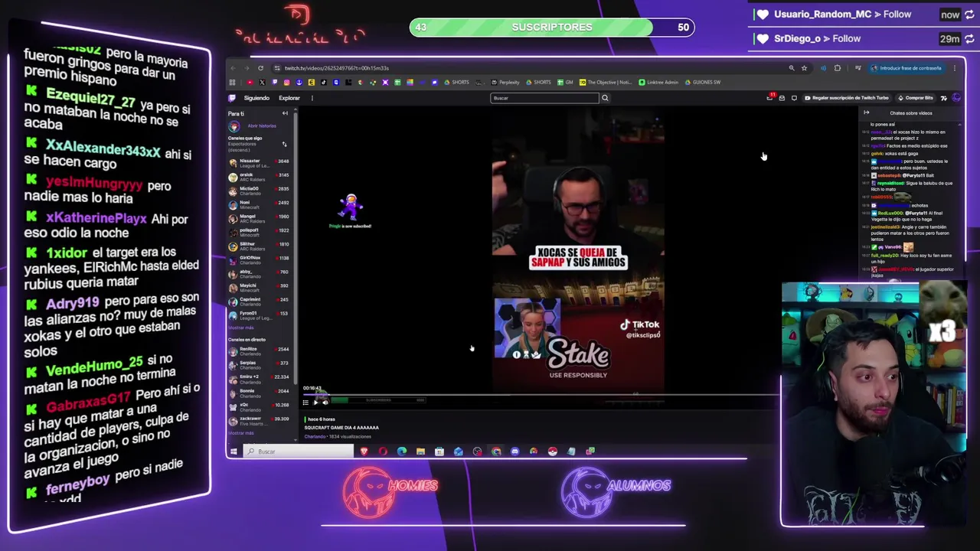Viewport: 980px width, 551px height.
Task: Open Discord from taskbar
Action: (514, 452)
